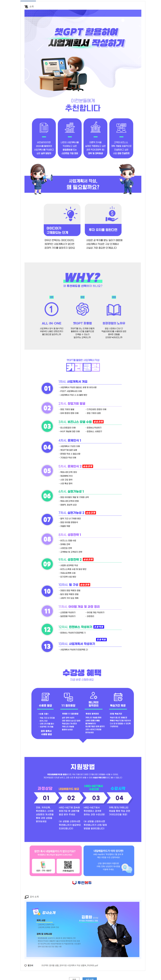Click the 투썬에듀 logo near the bottom
This screenshot has height=980, width=161.
coord(82,882)
